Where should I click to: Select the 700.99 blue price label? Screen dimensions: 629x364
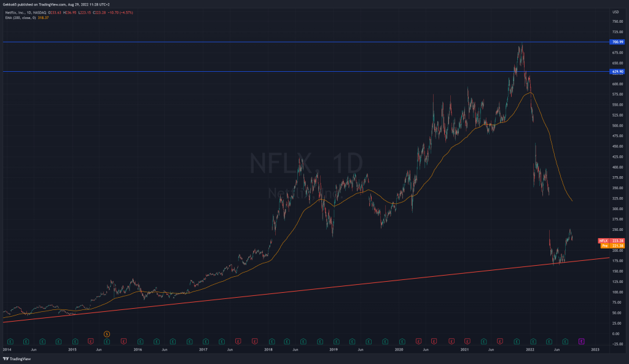coord(617,42)
